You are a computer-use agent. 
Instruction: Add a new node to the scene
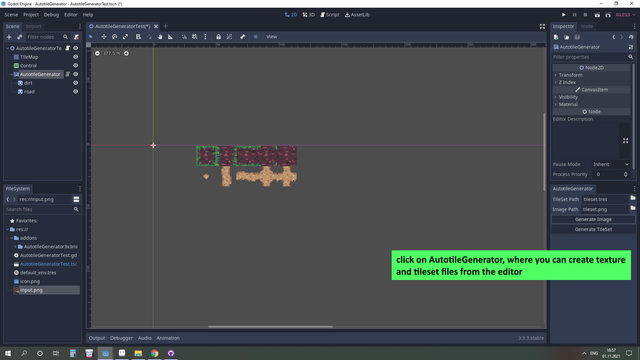9,37
